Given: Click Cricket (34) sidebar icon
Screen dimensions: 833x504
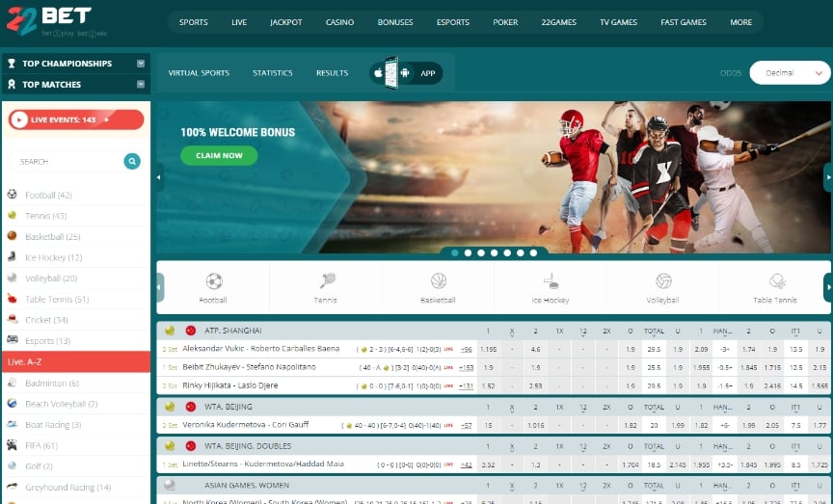Looking at the screenshot, I should (13, 319).
